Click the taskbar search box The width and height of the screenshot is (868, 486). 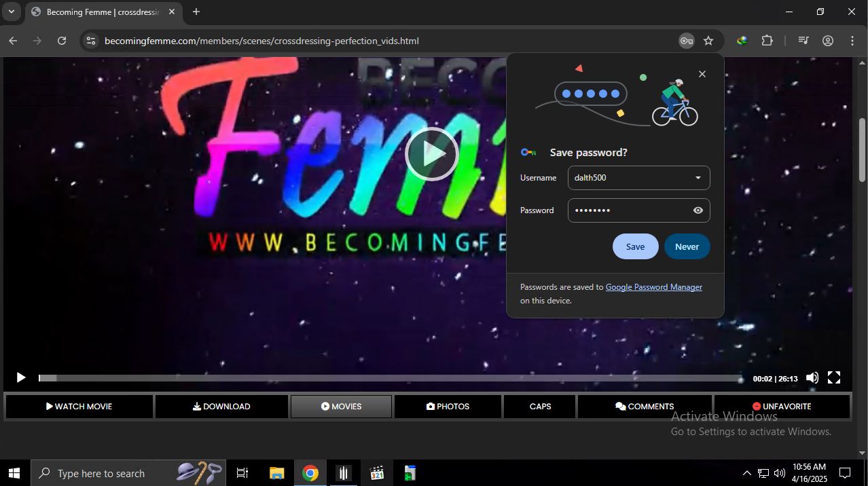point(129,473)
